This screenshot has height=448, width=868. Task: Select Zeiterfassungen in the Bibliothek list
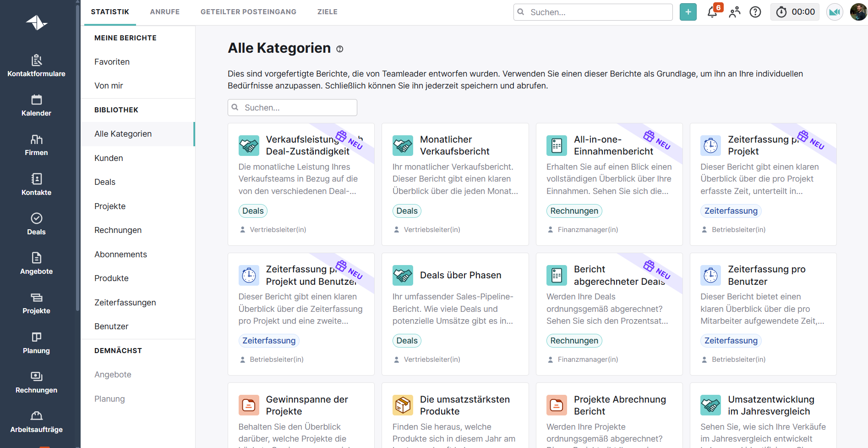pyautogui.click(x=125, y=302)
